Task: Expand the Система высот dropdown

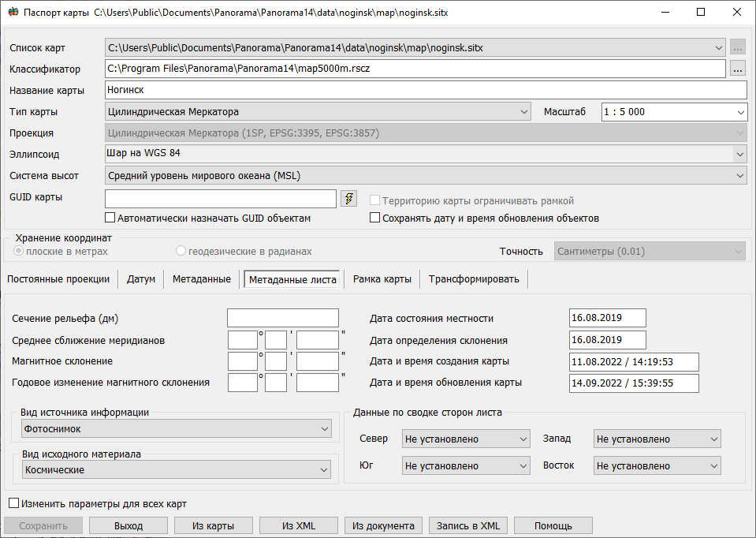Action: [739, 175]
